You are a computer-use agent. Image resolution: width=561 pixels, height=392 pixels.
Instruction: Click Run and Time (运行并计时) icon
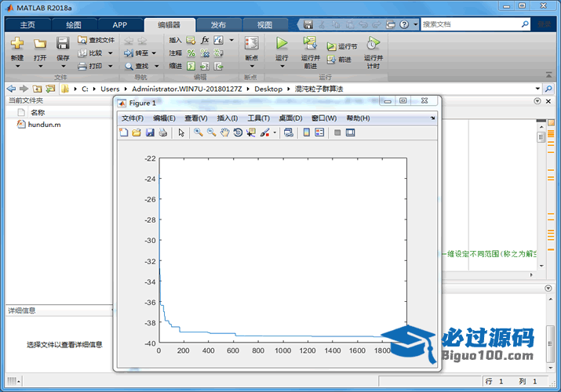coord(373,43)
